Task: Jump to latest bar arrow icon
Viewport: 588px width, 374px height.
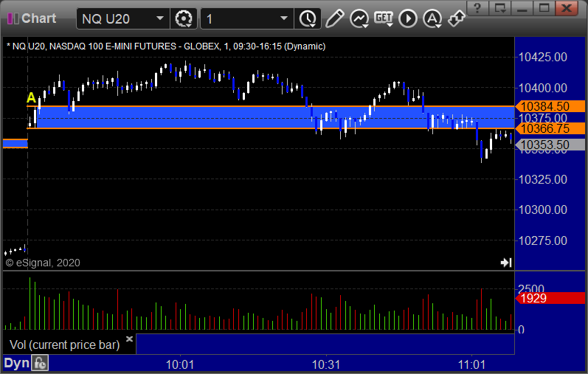Action: tap(506, 263)
